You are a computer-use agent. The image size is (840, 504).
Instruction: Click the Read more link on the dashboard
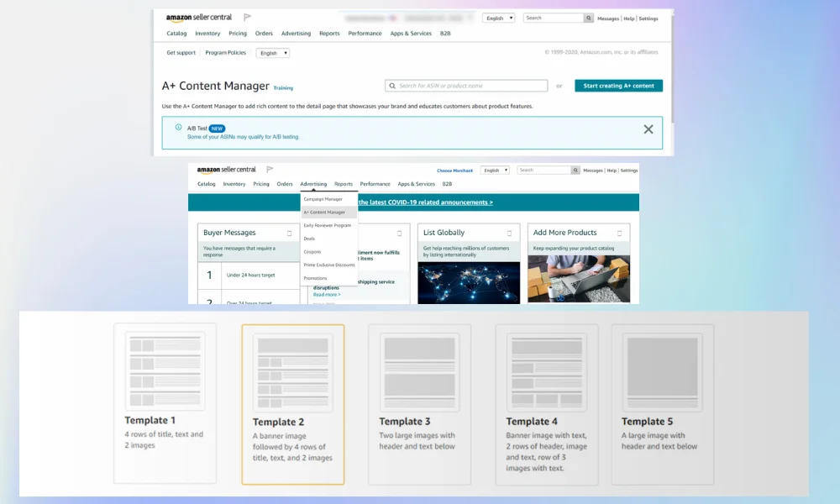327,295
